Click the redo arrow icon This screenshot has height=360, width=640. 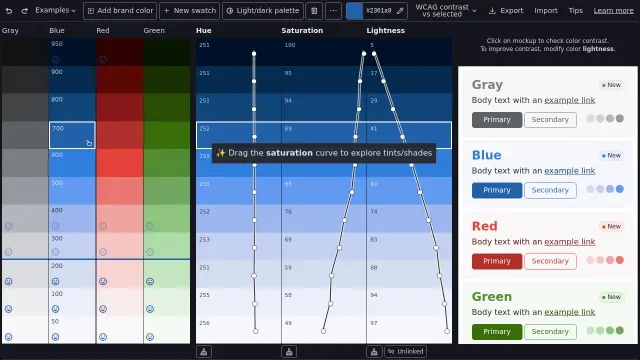coord(24,11)
